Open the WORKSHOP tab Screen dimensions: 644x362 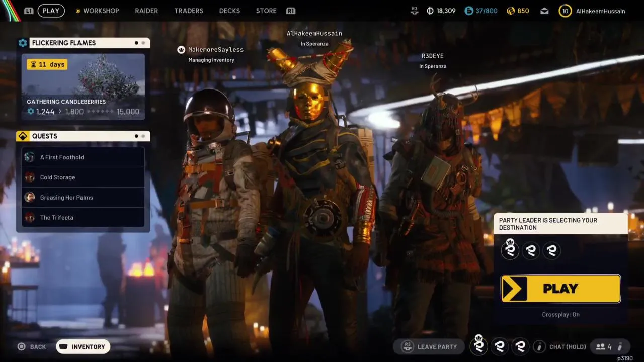(x=101, y=11)
